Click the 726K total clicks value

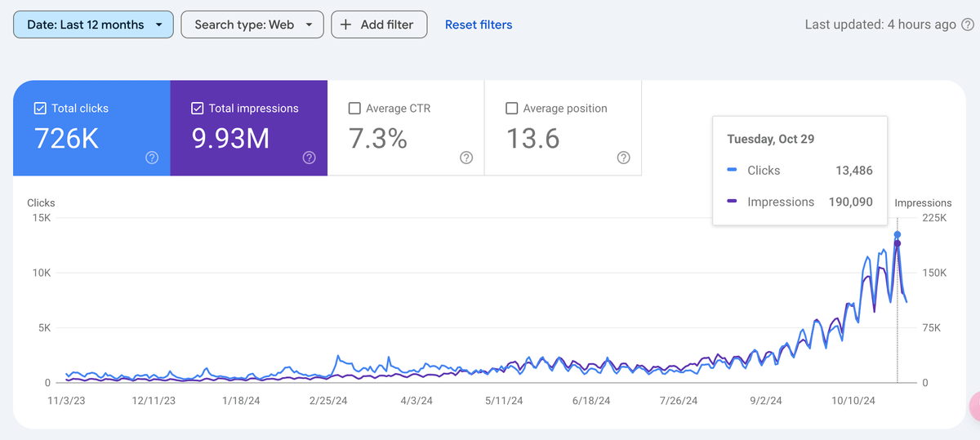tap(67, 139)
